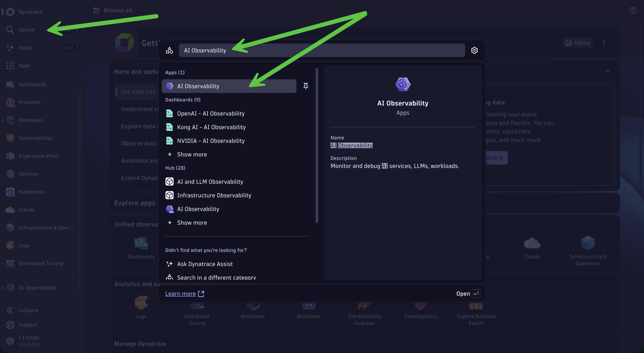The height and width of the screenshot is (353, 644).
Task: Open the Search sidebar icon
Action: (x=10, y=29)
